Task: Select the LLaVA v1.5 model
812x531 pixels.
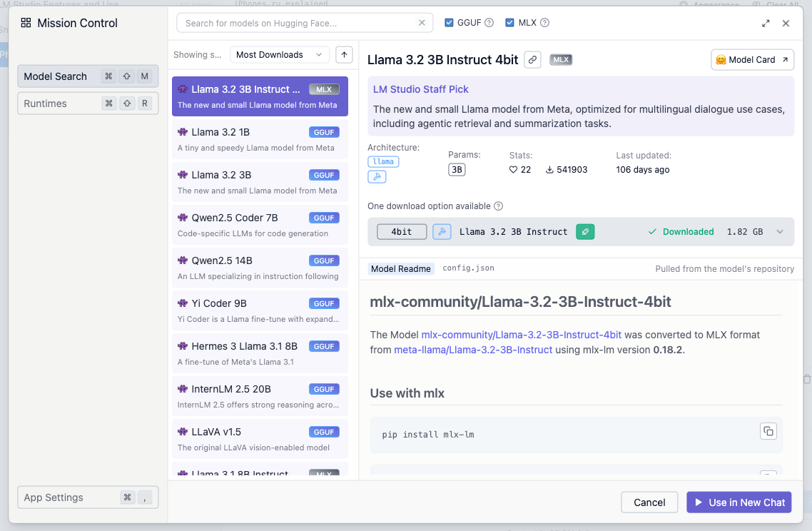Action: [x=260, y=440]
